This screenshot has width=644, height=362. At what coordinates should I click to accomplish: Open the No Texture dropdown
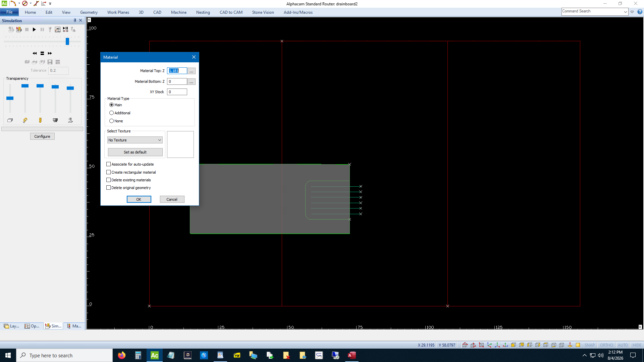click(x=135, y=140)
